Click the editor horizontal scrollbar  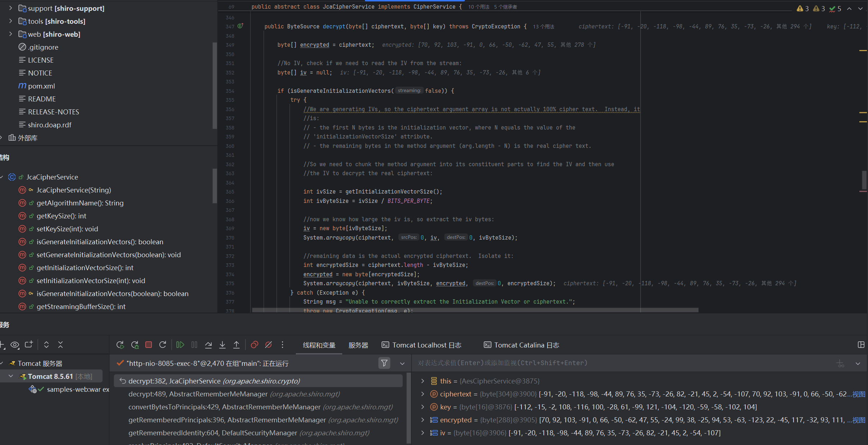point(475,310)
